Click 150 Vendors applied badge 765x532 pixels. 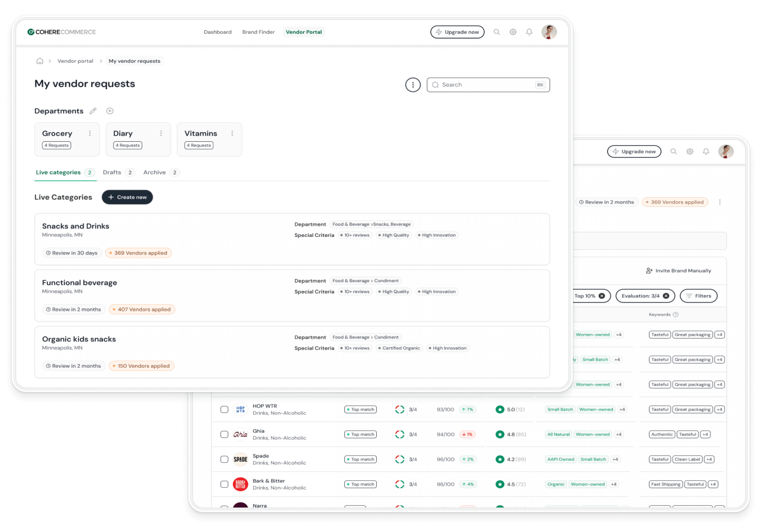pyautogui.click(x=142, y=366)
